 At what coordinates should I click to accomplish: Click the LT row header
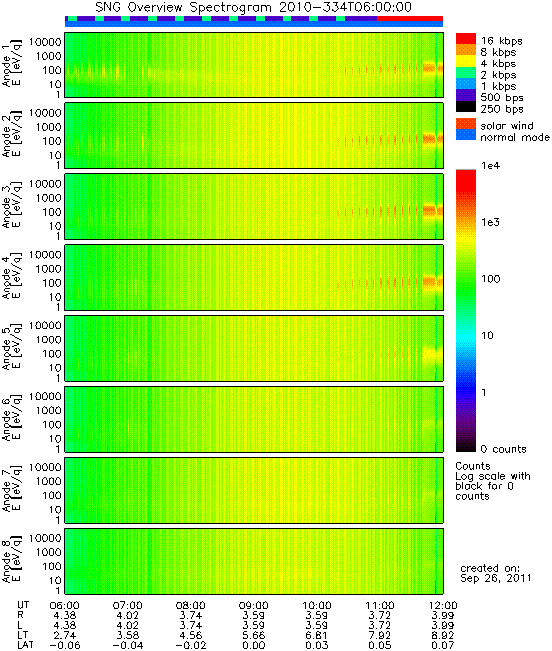[22, 635]
